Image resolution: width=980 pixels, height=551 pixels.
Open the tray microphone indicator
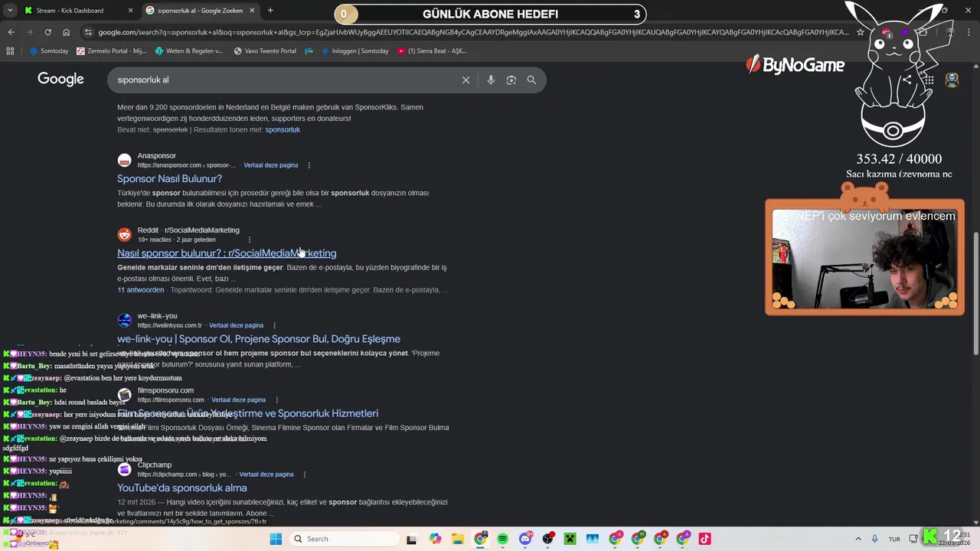pyautogui.click(x=875, y=539)
